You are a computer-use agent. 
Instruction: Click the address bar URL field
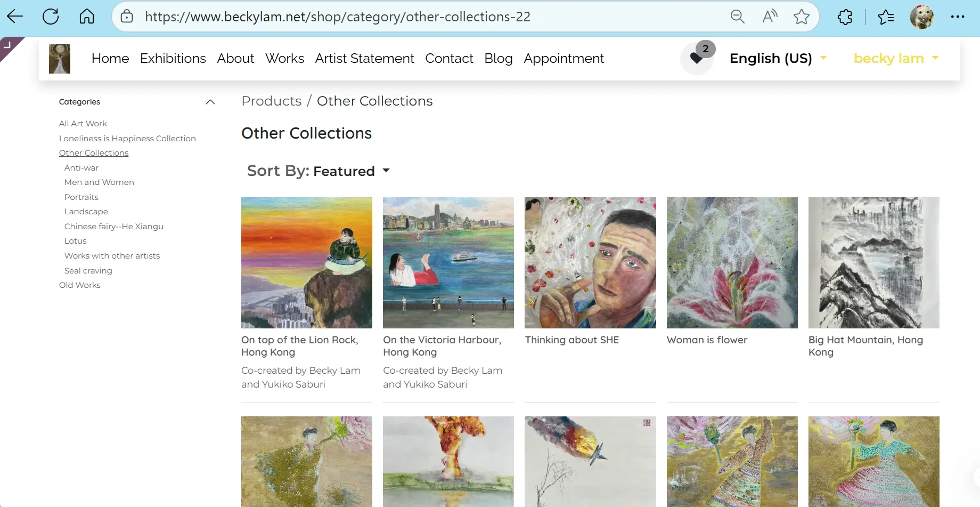click(x=338, y=17)
